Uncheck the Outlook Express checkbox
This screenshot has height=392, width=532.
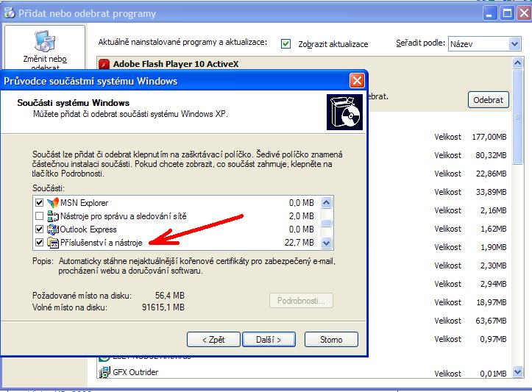pyautogui.click(x=39, y=229)
